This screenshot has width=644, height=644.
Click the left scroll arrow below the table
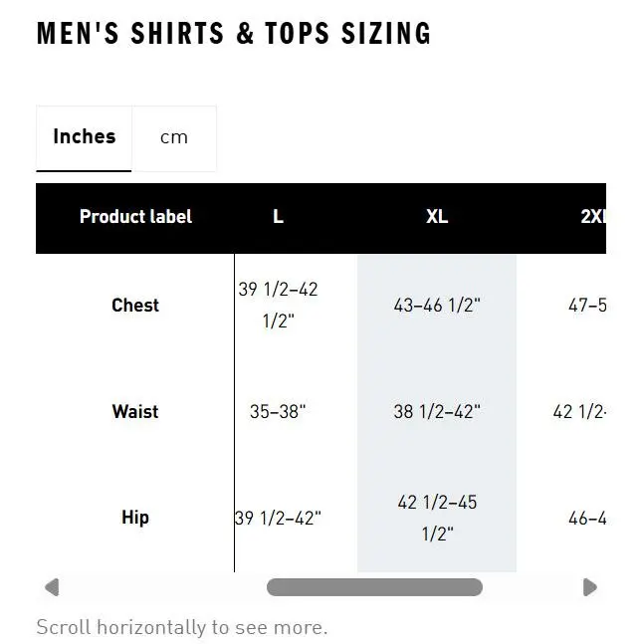52,587
